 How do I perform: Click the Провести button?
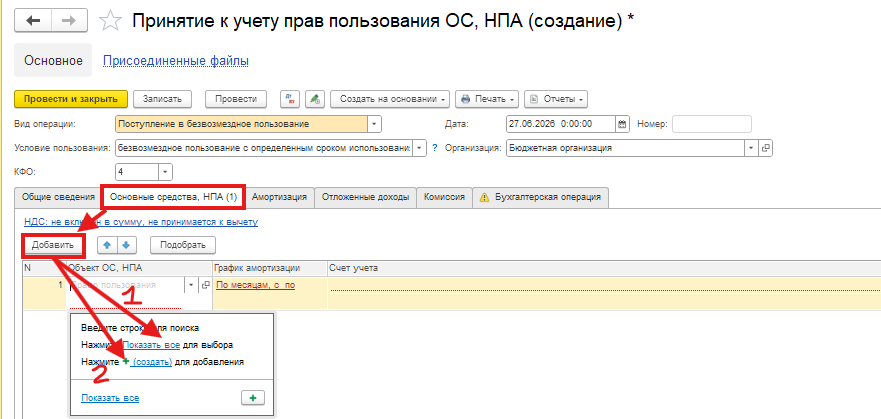coord(235,99)
